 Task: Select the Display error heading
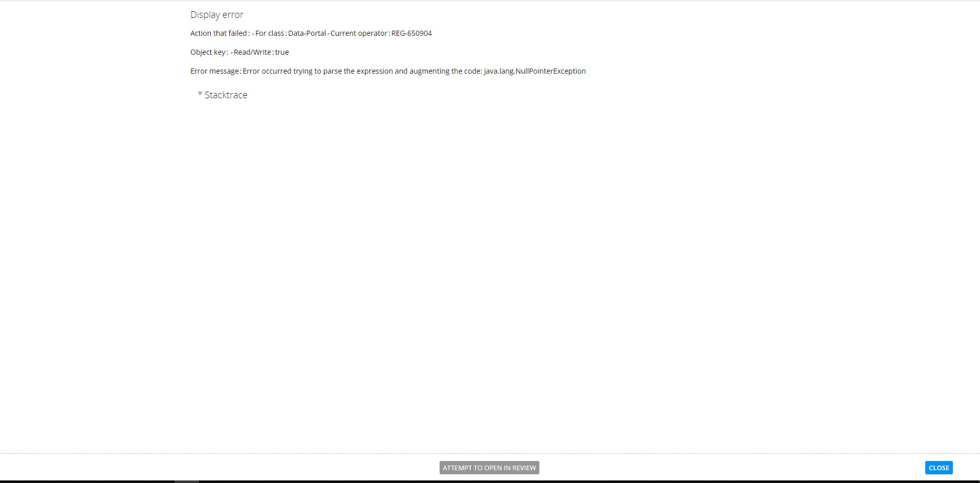coord(217,15)
